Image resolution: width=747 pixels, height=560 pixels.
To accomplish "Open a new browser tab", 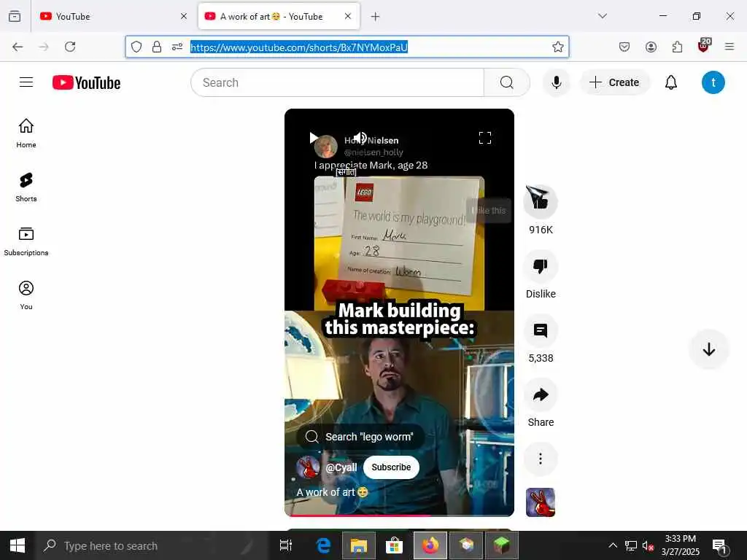I will 376,17.
